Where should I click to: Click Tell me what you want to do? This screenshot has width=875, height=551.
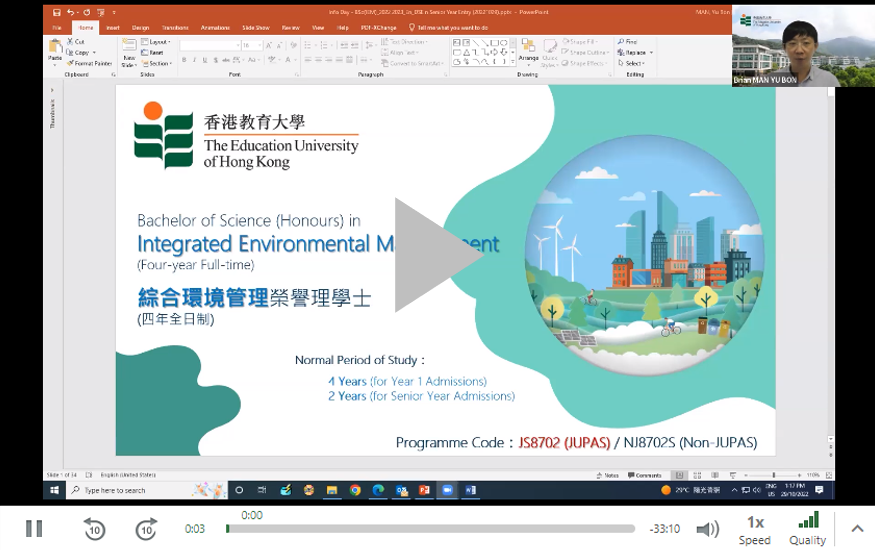point(449,27)
